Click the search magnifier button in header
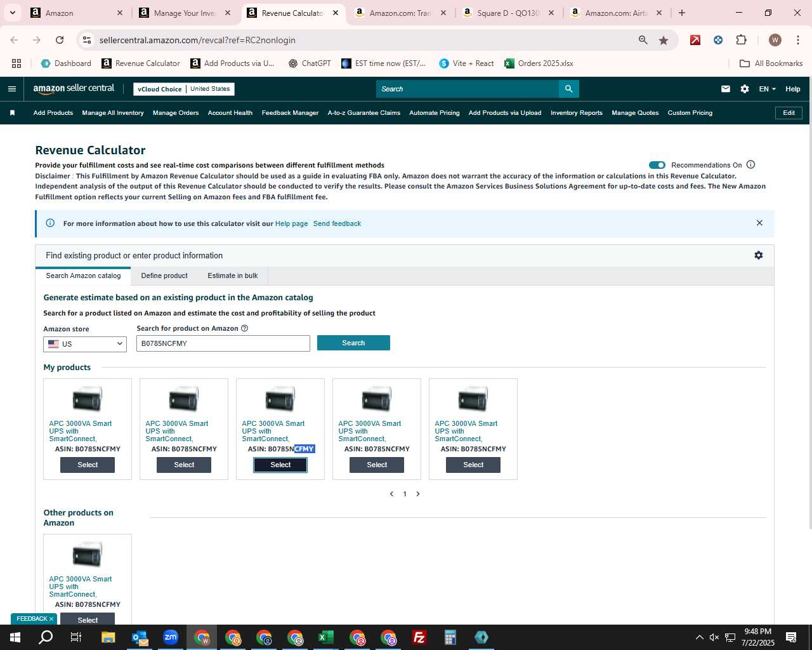812x650 pixels. 569,89
